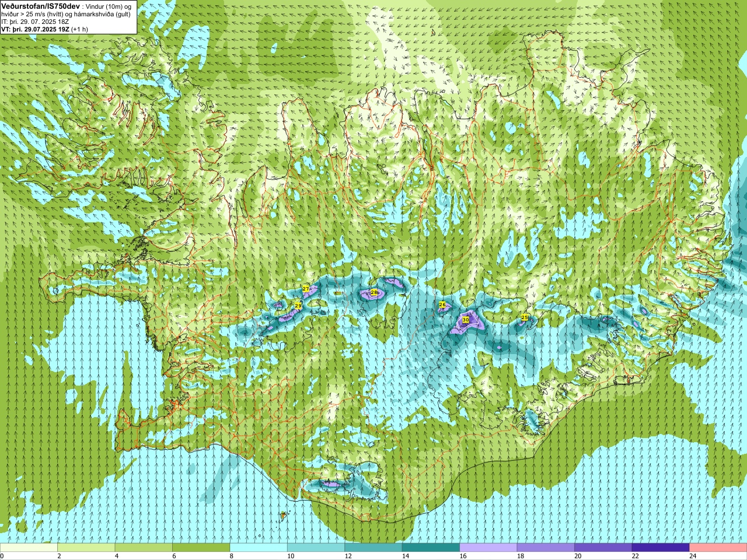This screenshot has width=747, height=560.
Task: Click the 'hviður > 25 m/s (hvítt)' line
Action: click(x=33, y=14)
